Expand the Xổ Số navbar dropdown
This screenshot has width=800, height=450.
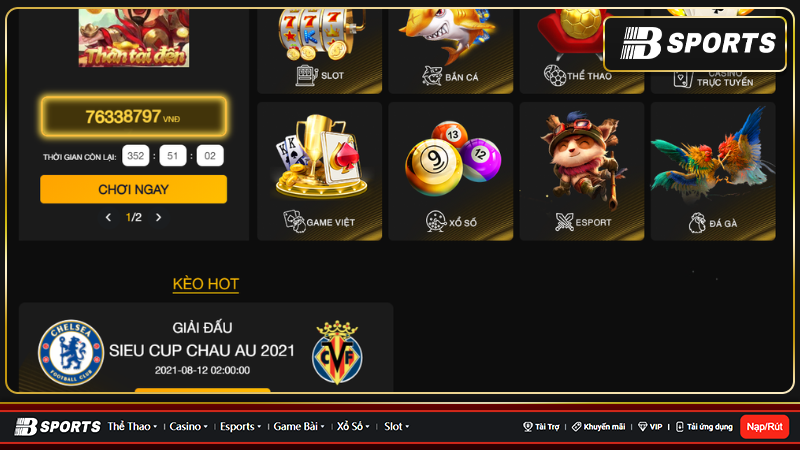[x=353, y=427]
